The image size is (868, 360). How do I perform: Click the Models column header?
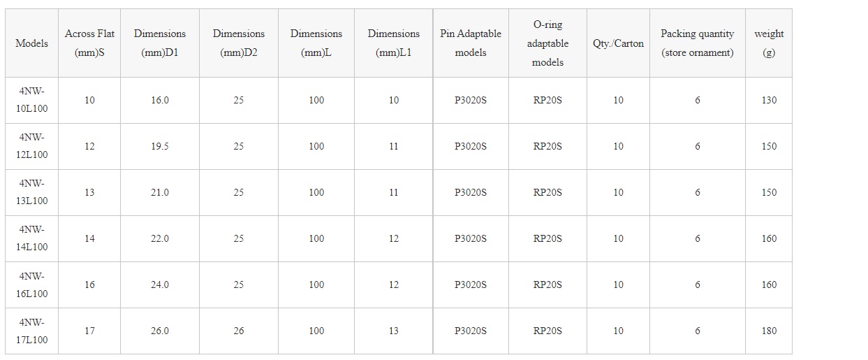pos(31,43)
